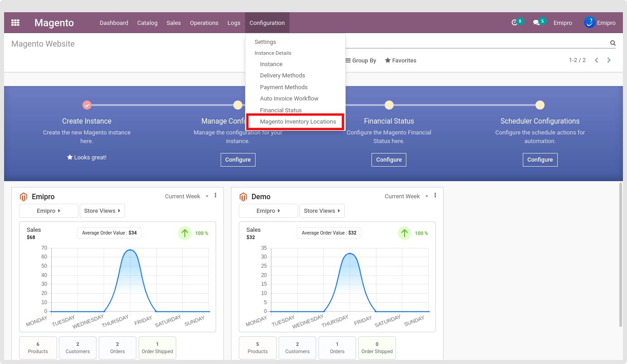This screenshot has width=627, height=364.
Task: Click Configure under Financial Status
Action: point(389,159)
